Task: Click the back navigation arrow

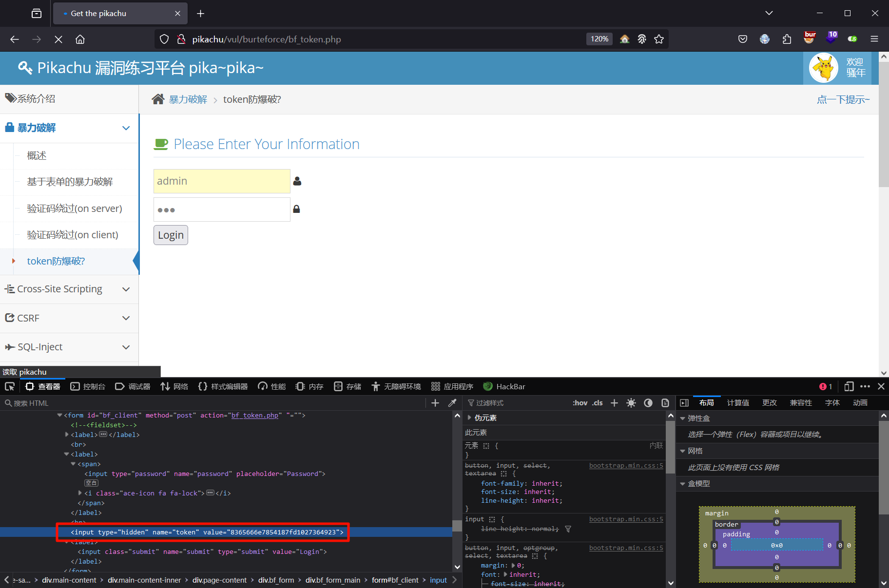Action: [x=15, y=39]
